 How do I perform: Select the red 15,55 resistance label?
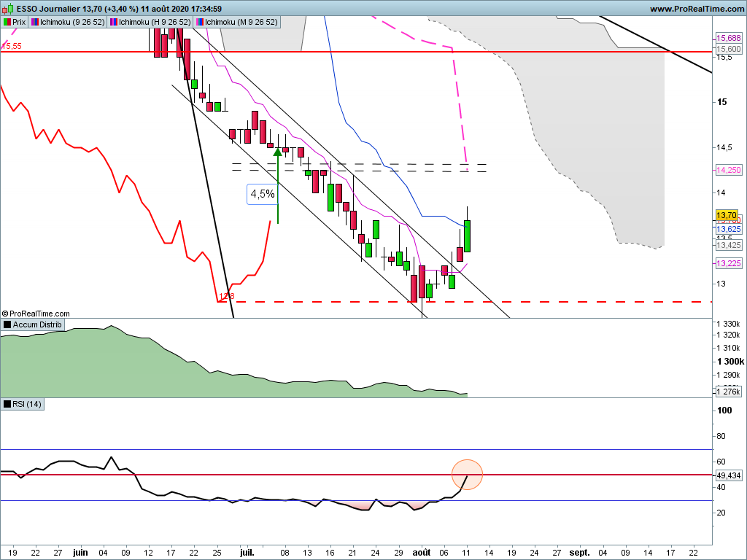[12, 46]
